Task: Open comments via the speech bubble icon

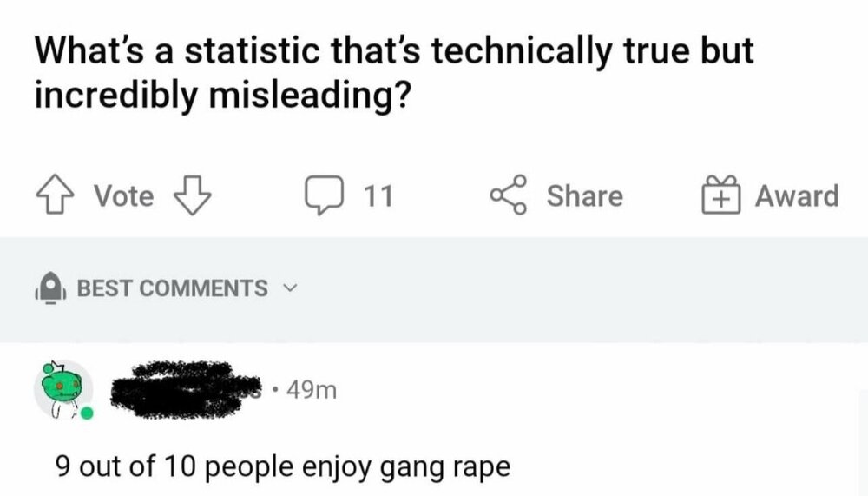Action: point(326,195)
